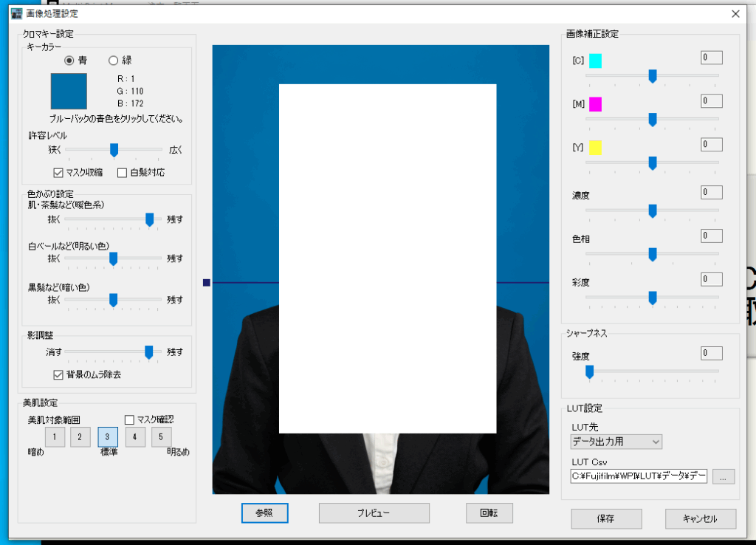Click the LUT Csv browse button (...)
The height and width of the screenshot is (545, 756).
724,476
